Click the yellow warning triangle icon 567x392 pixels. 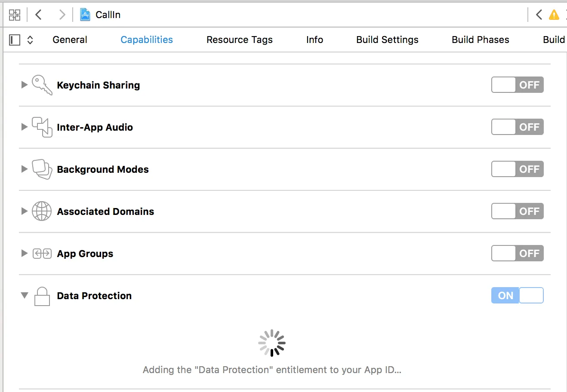tap(554, 15)
